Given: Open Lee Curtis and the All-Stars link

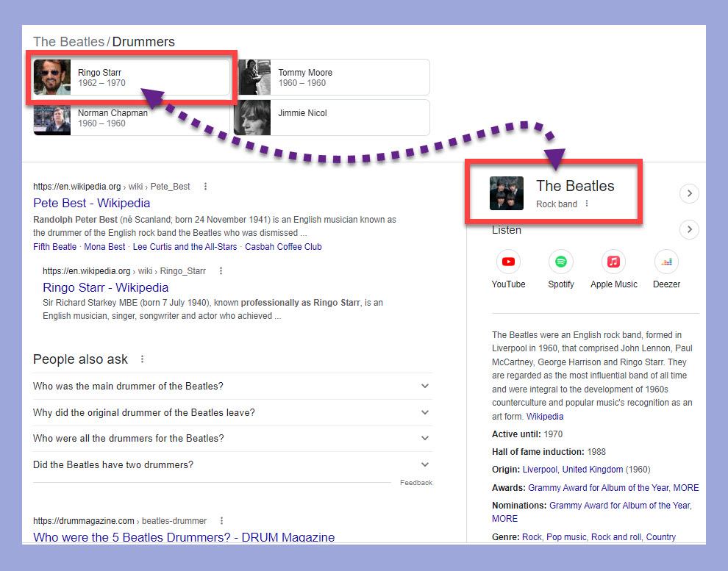Looking at the screenshot, I should point(185,247).
